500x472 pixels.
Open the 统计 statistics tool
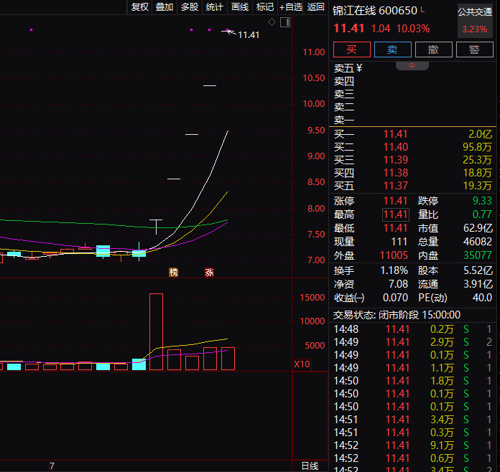pos(214,7)
